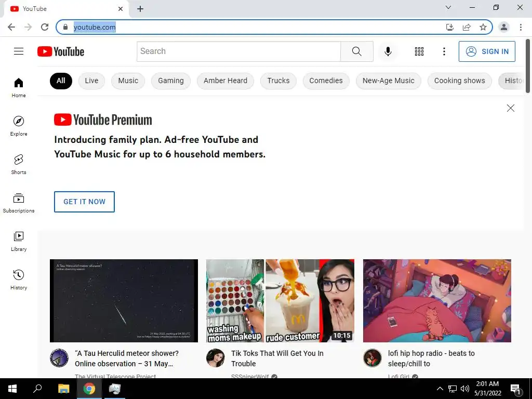The height and width of the screenshot is (399, 532).
Task: Click the Virtual Telescope Project channel avatar
Action: tap(59, 357)
